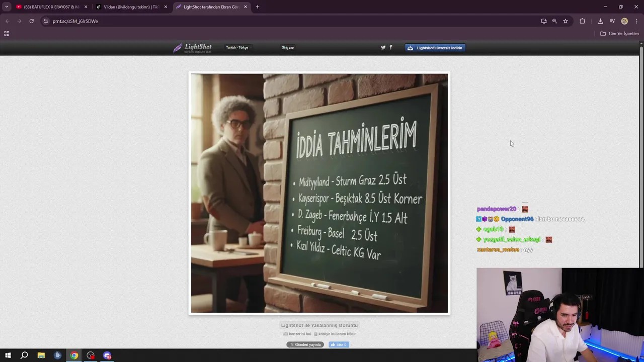
Task: Open the Chrome three-dot menu
Action: tap(636, 21)
